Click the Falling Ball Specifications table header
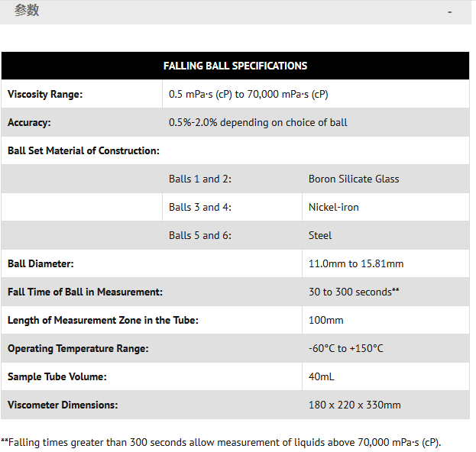This screenshot has width=476, height=452. tap(235, 66)
